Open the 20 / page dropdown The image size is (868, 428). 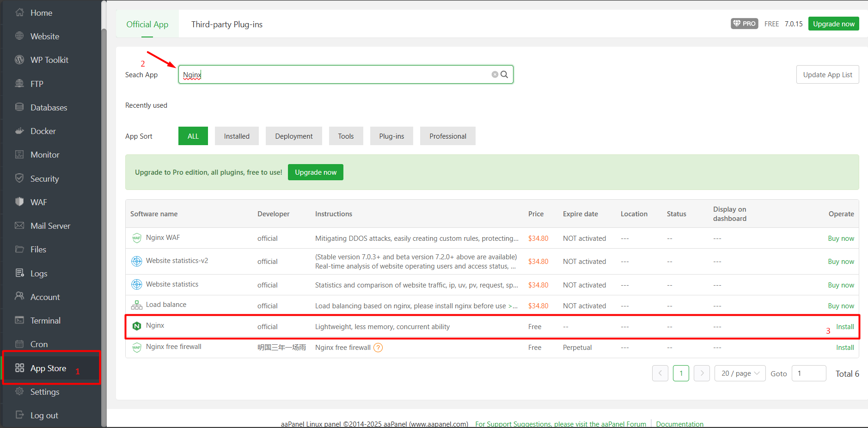coord(740,373)
